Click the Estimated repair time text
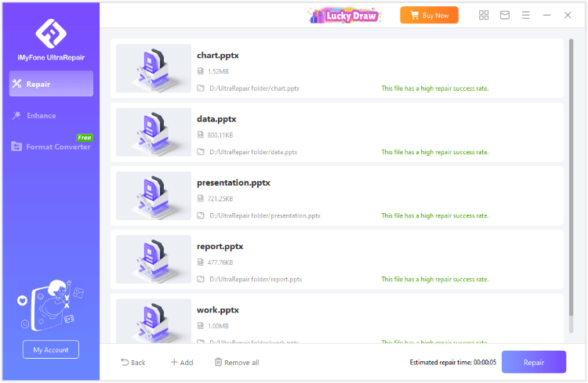 pyautogui.click(x=452, y=363)
